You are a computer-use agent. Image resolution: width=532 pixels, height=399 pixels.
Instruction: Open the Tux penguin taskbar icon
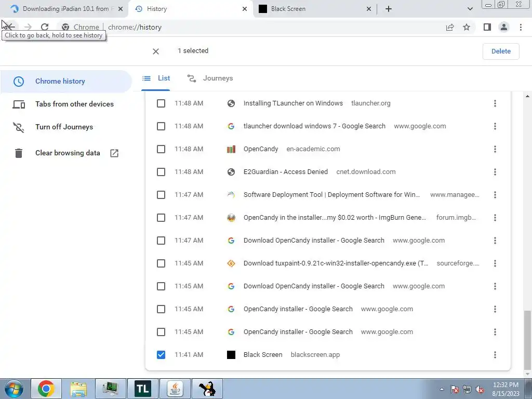(207, 389)
